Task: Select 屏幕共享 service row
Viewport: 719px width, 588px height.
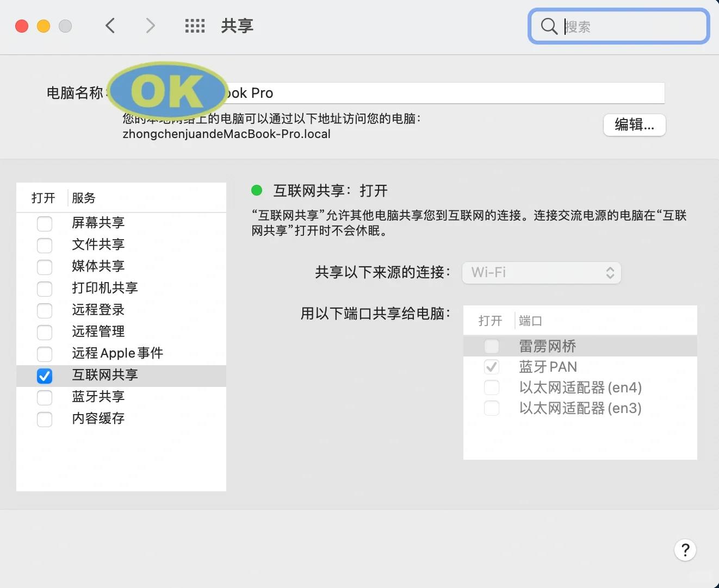Action: (121, 223)
